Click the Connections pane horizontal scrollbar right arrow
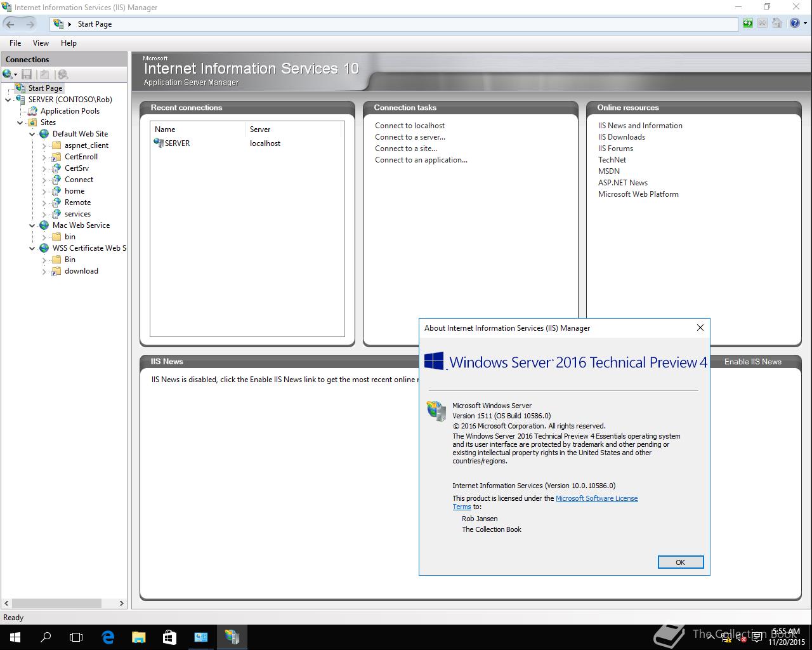 (x=121, y=604)
